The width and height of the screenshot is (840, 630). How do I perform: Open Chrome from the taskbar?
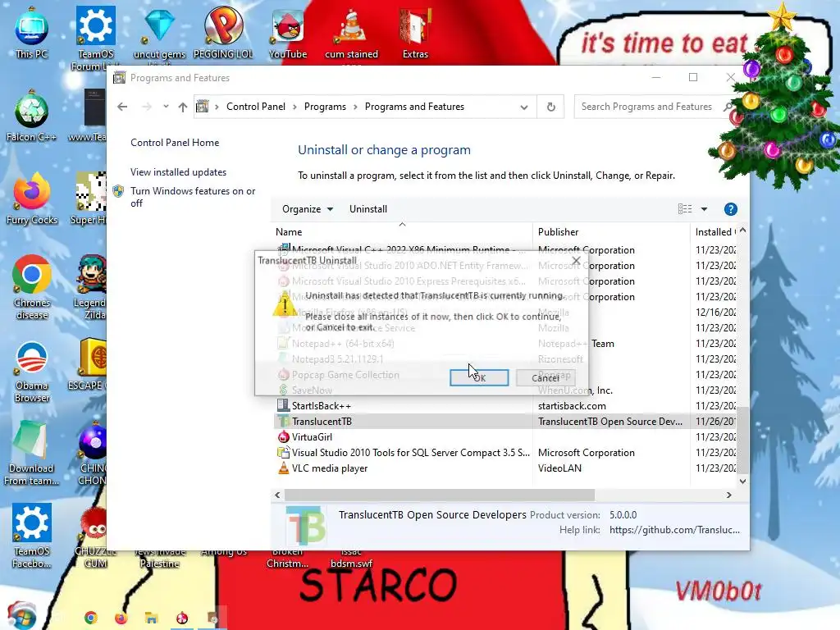[90, 618]
